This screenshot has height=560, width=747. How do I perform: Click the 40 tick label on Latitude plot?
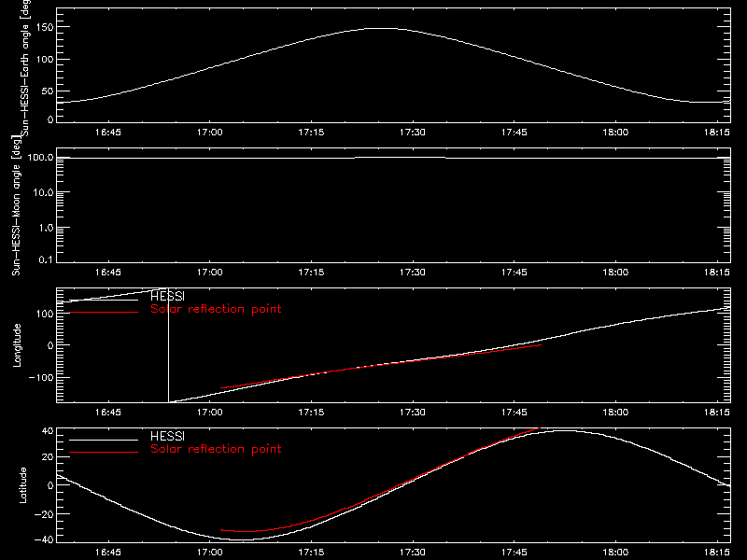pyautogui.click(x=48, y=431)
